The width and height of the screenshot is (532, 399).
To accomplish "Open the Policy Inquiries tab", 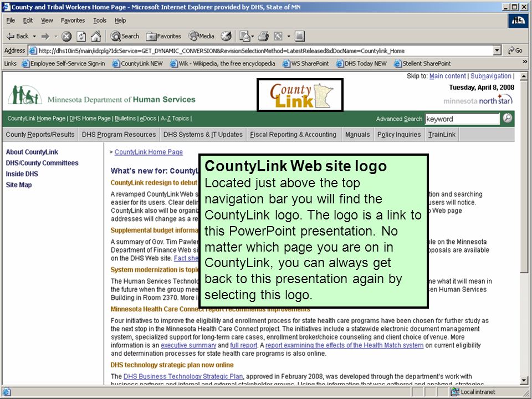I will pyautogui.click(x=399, y=135).
